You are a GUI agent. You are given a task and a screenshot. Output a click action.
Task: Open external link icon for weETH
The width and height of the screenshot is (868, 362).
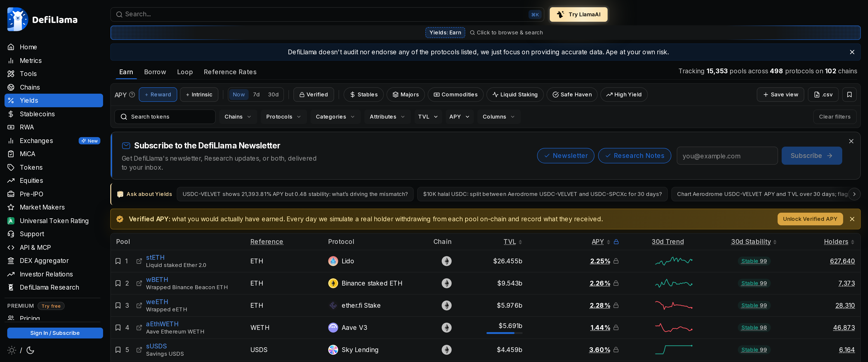coord(139,306)
